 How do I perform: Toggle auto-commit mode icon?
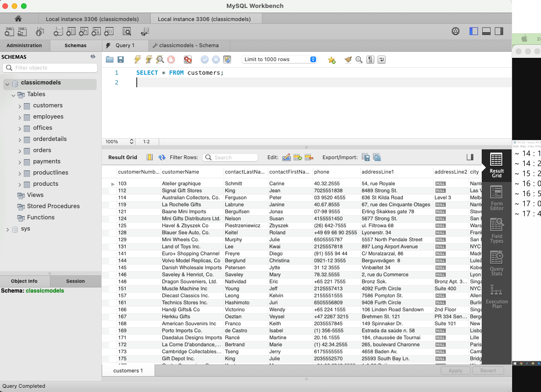pyautogui.click(x=227, y=59)
